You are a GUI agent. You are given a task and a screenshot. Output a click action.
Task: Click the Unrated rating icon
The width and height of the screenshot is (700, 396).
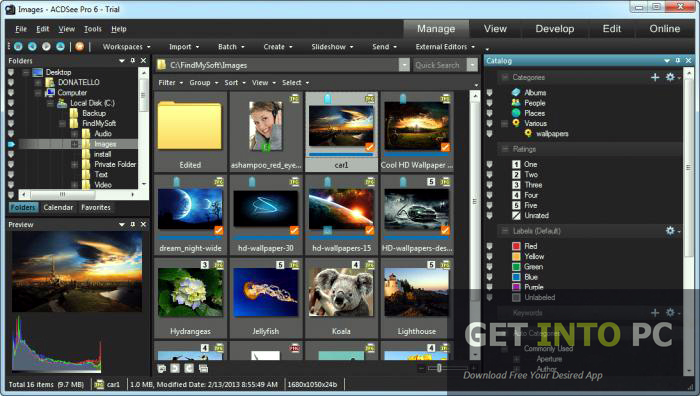(x=516, y=216)
